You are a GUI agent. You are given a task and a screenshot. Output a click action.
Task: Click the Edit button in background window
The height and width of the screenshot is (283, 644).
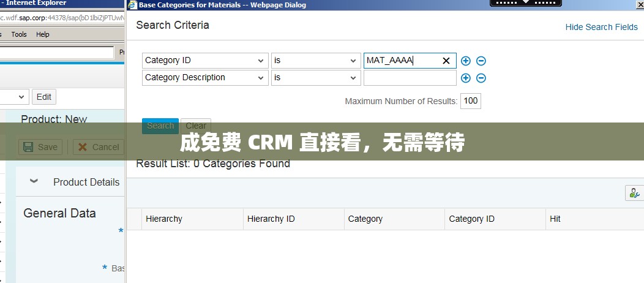click(44, 97)
